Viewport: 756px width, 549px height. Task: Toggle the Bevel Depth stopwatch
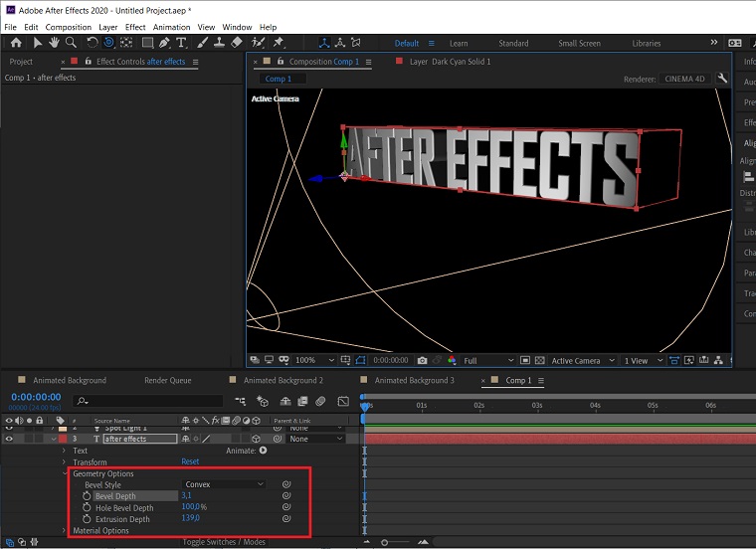click(x=87, y=495)
